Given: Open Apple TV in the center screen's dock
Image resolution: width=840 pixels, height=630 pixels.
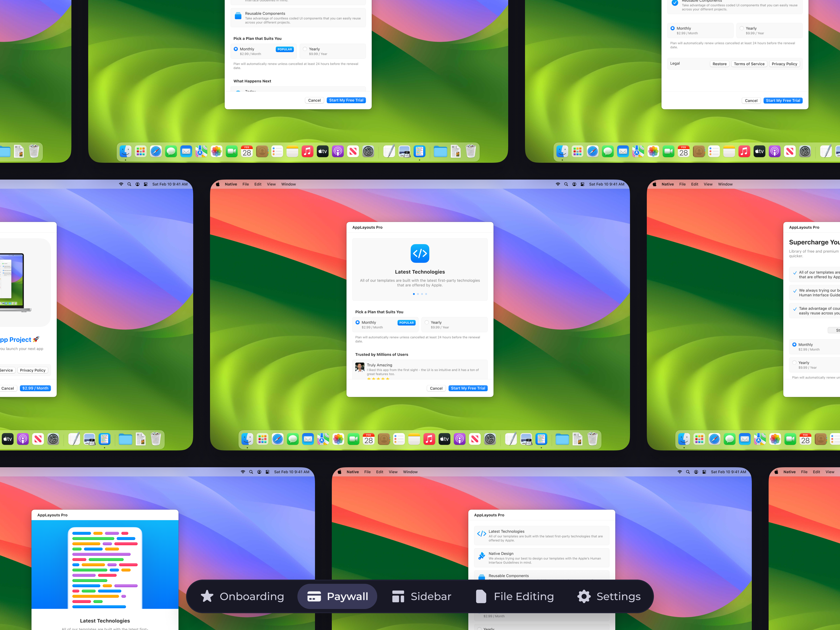Looking at the screenshot, I should tap(444, 439).
